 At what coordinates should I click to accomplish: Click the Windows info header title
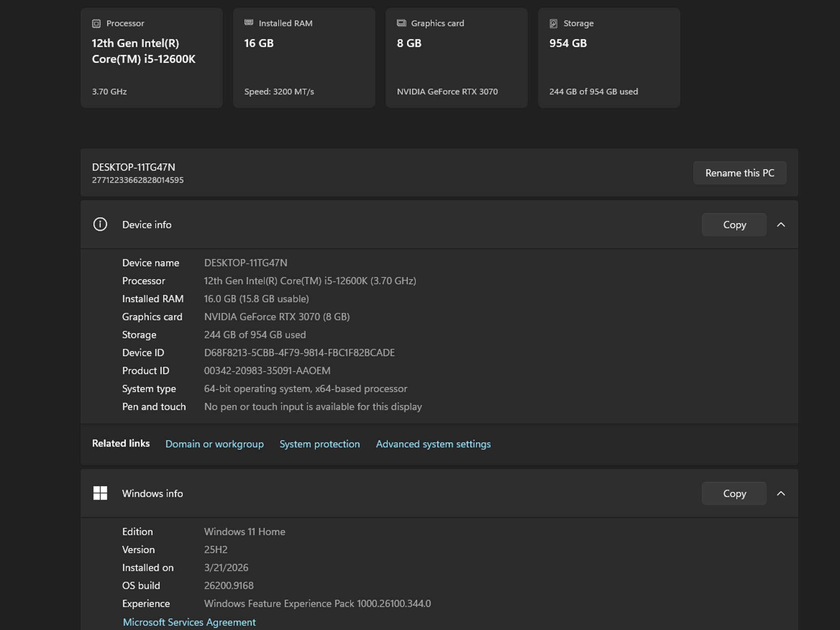pos(153,493)
